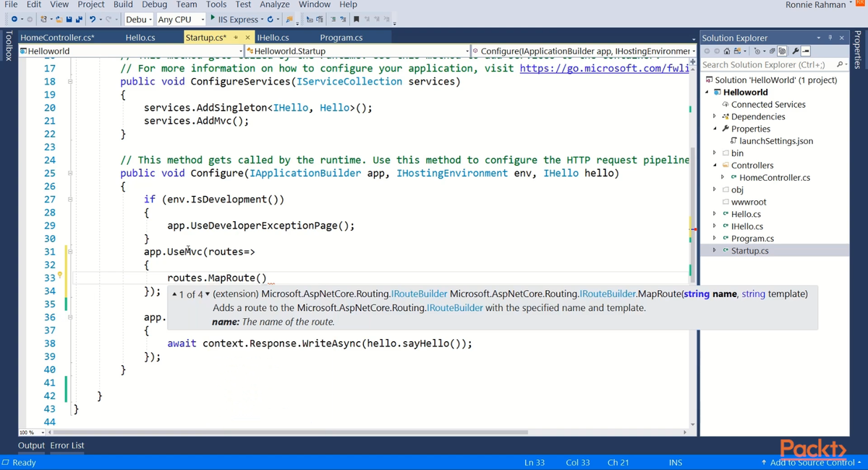Toggle Show All Files in Solution Explorer

tap(782, 51)
